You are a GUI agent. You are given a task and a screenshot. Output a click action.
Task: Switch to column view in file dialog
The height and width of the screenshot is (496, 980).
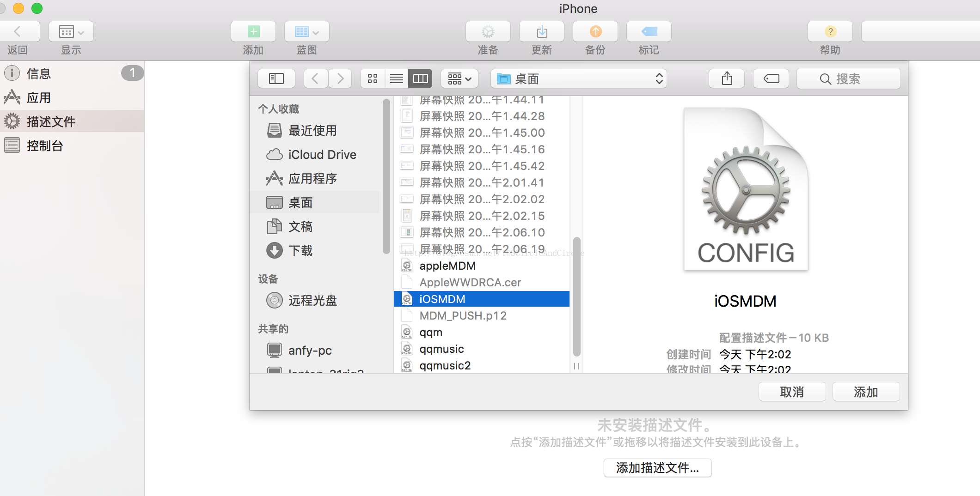[421, 79]
